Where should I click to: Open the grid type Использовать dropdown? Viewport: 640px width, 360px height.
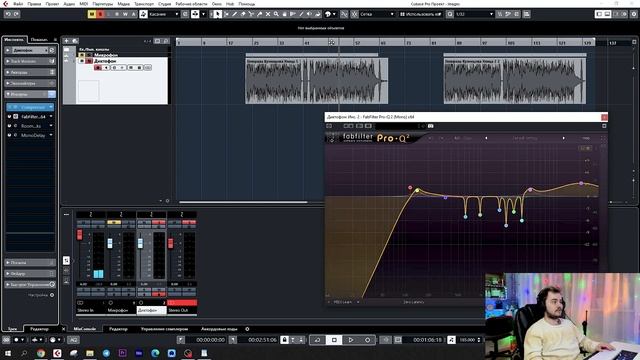(420, 14)
